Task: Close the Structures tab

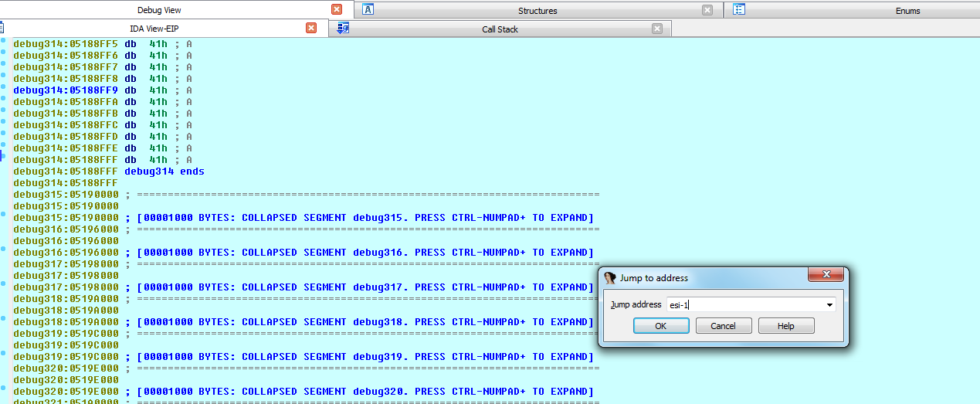Action: tap(707, 10)
